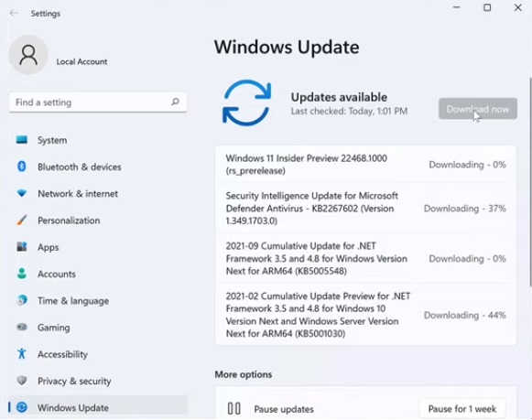Open Gaming label in sidebar

click(54, 328)
